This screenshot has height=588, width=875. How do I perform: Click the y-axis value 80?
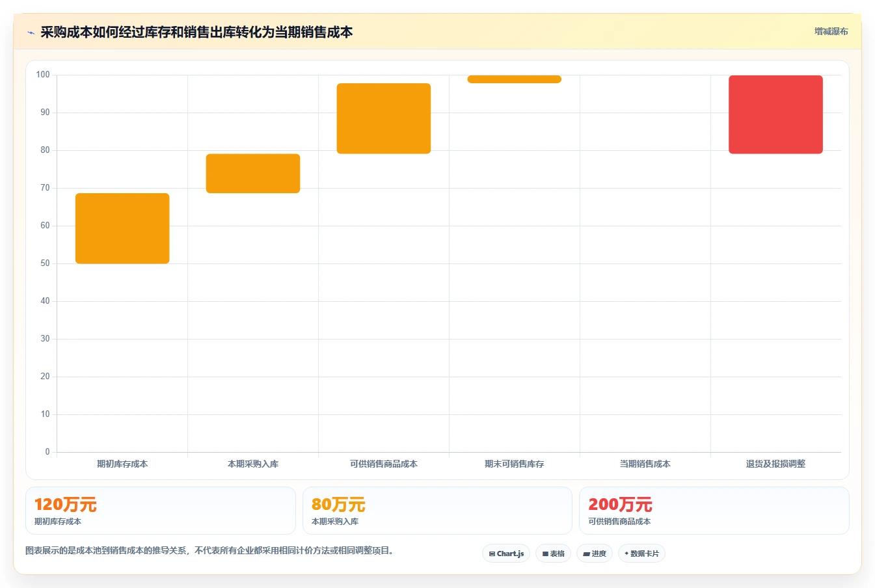pos(45,150)
